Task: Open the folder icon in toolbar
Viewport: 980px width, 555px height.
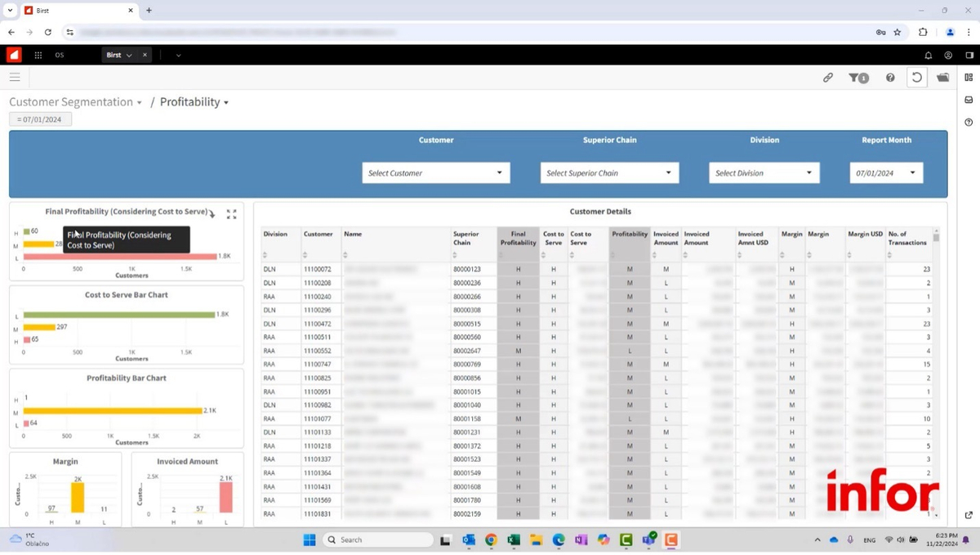Action: [x=943, y=78]
